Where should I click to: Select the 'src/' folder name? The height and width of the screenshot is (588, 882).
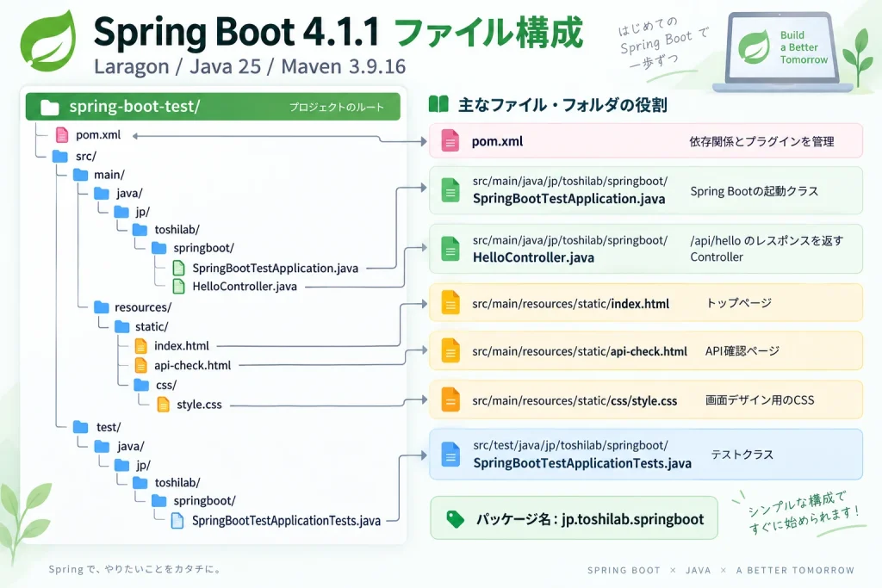click(x=86, y=156)
